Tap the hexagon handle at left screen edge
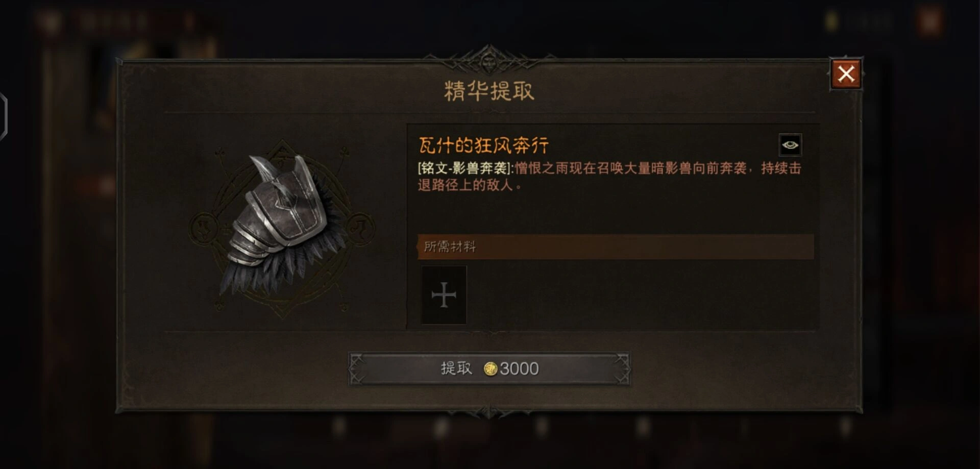The image size is (980, 469). (3, 116)
